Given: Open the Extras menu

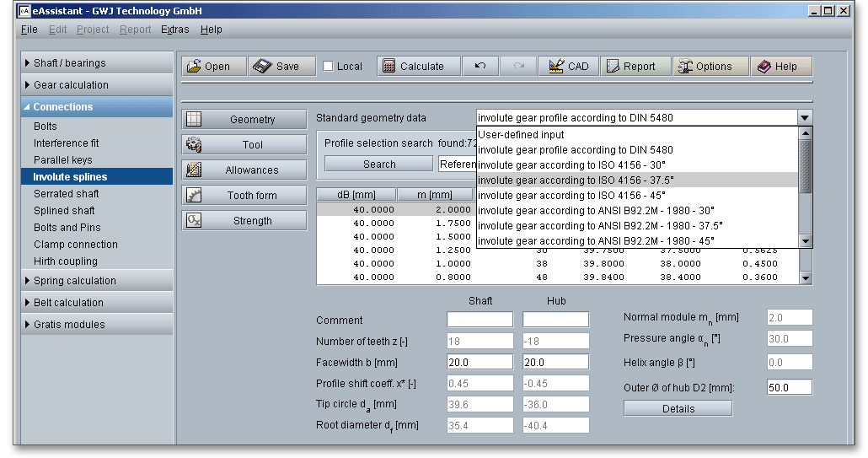Looking at the screenshot, I should [175, 30].
